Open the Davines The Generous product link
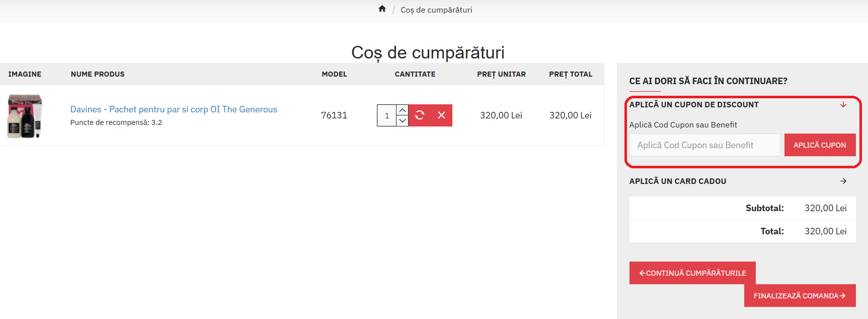 click(174, 109)
